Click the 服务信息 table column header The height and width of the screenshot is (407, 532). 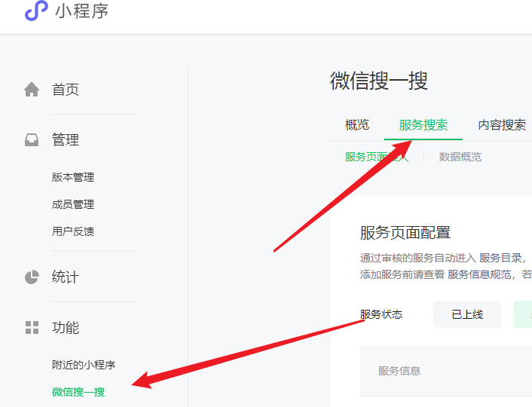[x=399, y=371]
